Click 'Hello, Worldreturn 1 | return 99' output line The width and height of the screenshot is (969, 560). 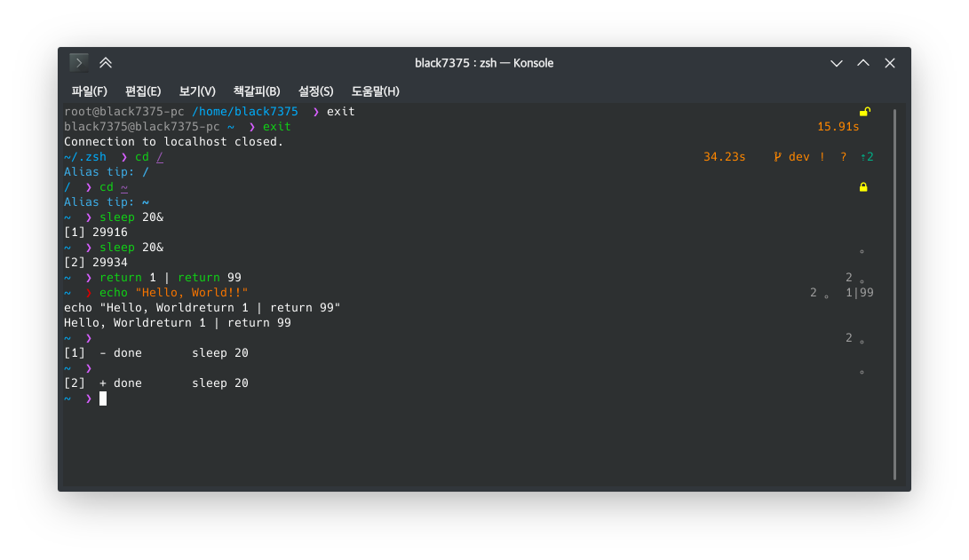pyautogui.click(x=178, y=323)
